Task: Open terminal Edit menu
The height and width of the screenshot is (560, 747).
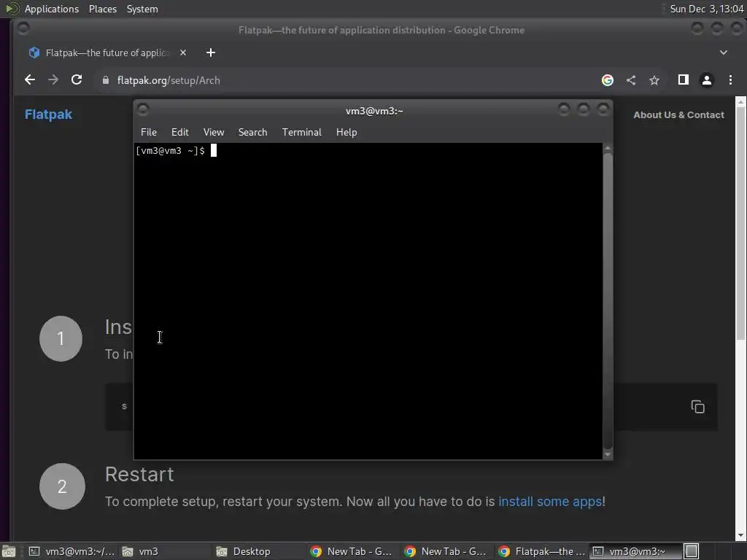Action: click(x=179, y=133)
